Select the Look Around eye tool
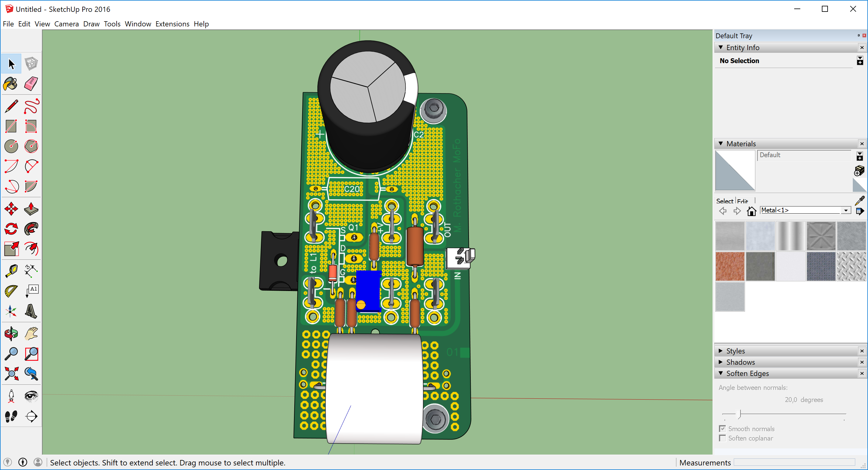The image size is (868, 470). click(31, 396)
